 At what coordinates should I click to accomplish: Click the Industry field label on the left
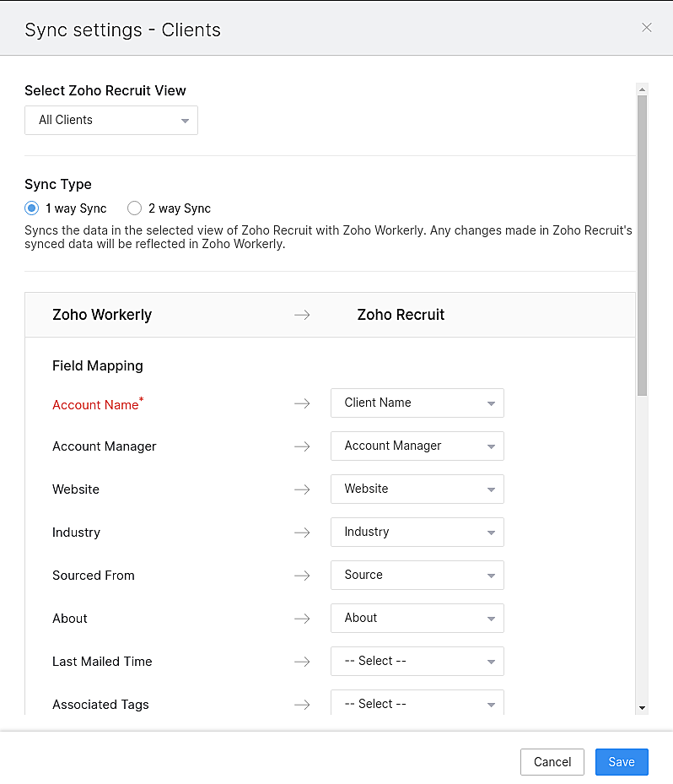click(76, 533)
